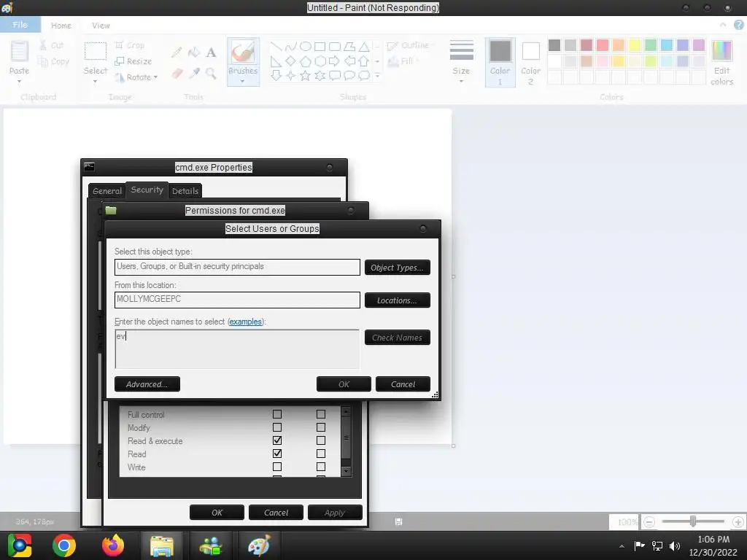
Task: Open the General tab in cmd.exe Properties
Action: (x=107, y=191)
